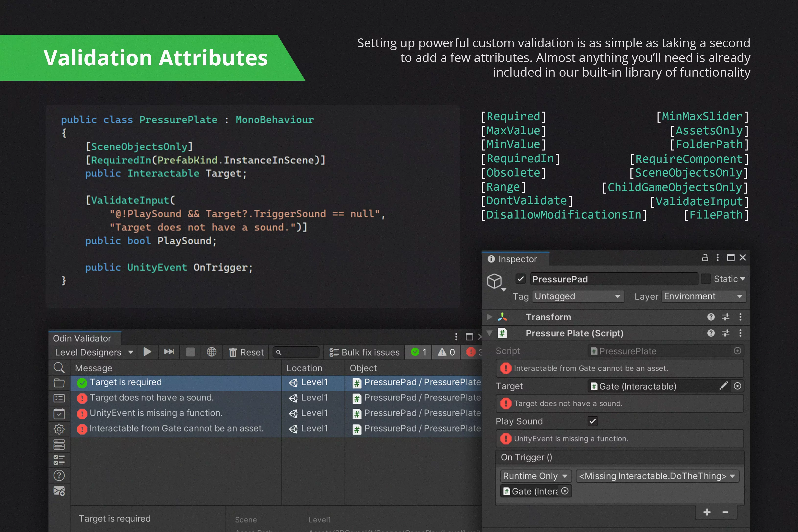Image resolution: width=798 pixels, height=532 pixels.
Task: Toggle the Static checkbox
Action: (706, 279)
